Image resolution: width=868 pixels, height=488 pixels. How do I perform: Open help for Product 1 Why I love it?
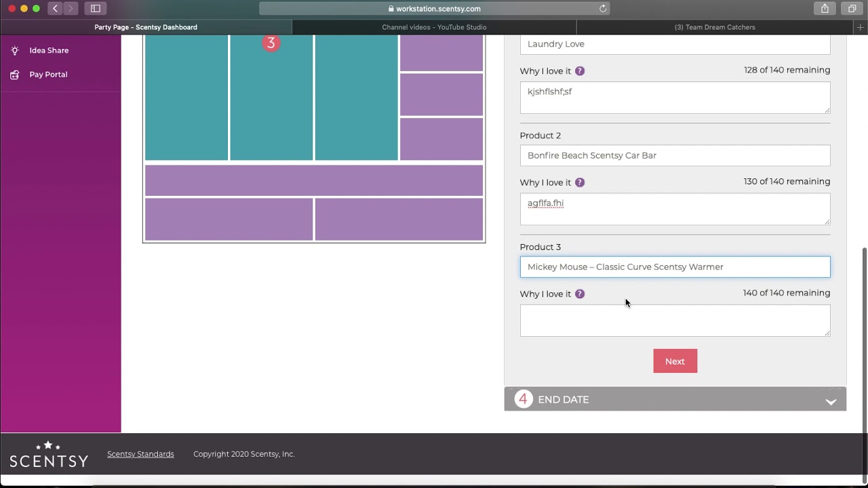[x=580, y=71]
